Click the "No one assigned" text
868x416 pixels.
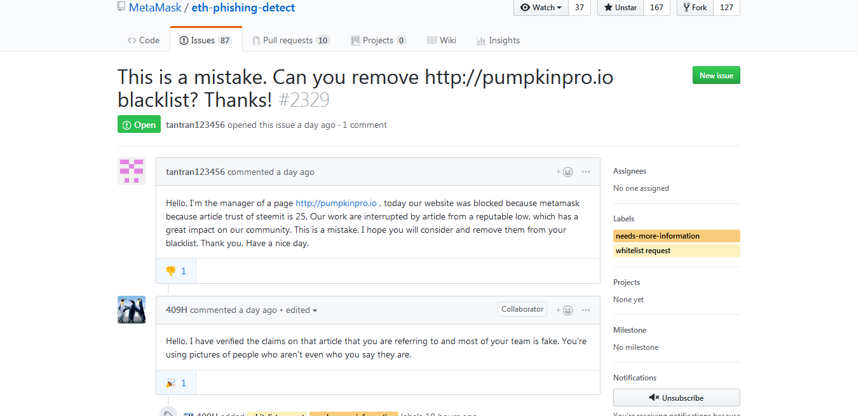tap(641, 188)
